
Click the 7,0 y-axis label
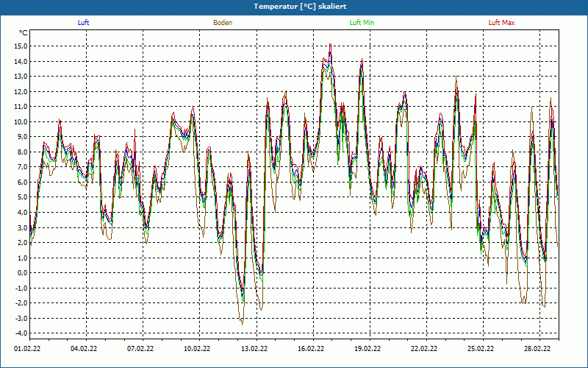pyautogui.click(x=23, y=167)
